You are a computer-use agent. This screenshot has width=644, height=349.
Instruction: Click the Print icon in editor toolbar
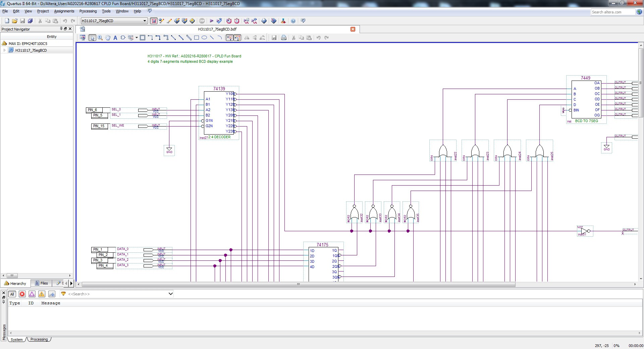(x=284, y=38)
